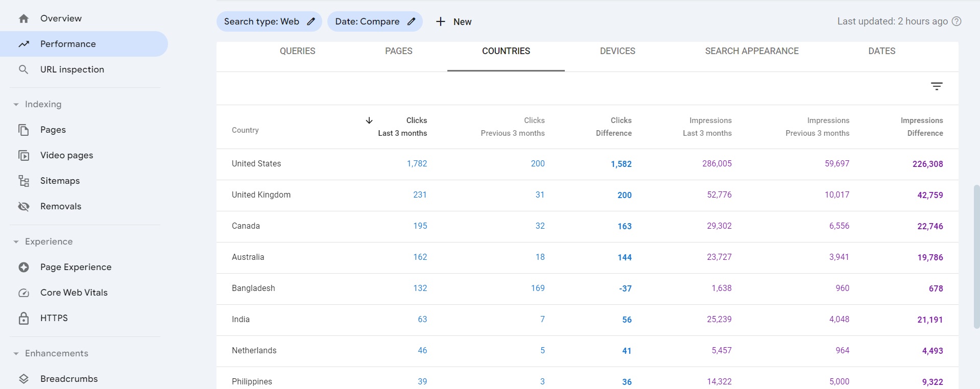Open the Overview home icon
This screenshot has height=389, width=980.
[23, 19]
